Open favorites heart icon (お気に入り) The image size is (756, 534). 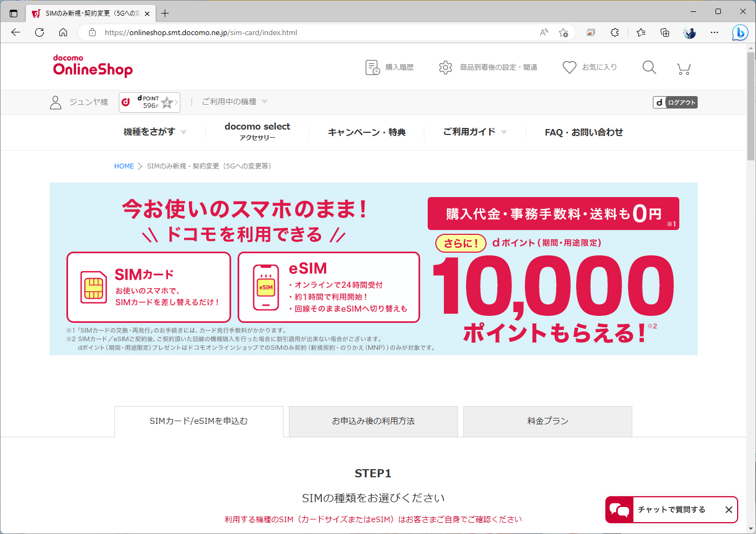pos(569,67)
